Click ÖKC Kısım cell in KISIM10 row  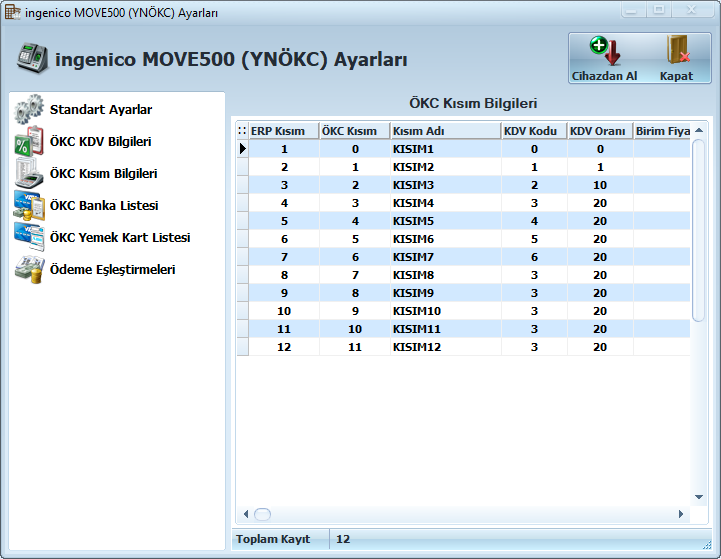[x=355, y=311]
